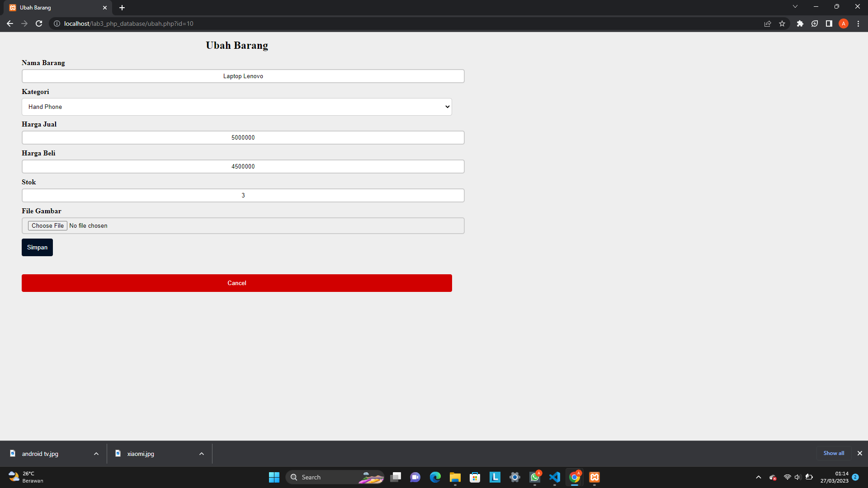Screen dimensions: 868x488
Task: Open the Chrome profile avatar
Action: [x=844, y=23]
